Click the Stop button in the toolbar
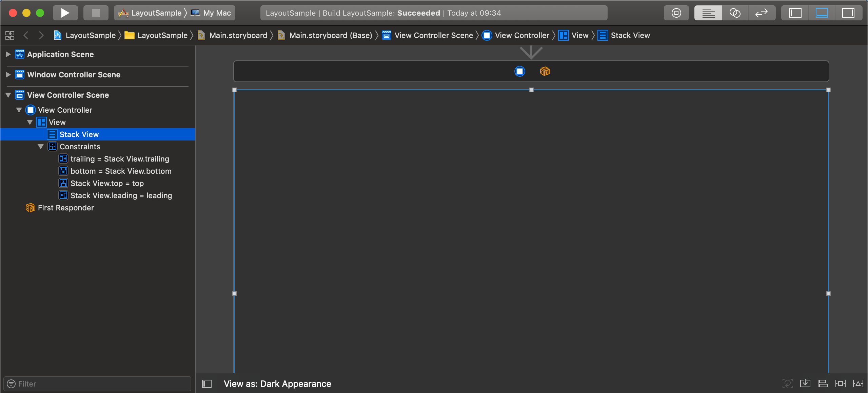 [96, 13]
